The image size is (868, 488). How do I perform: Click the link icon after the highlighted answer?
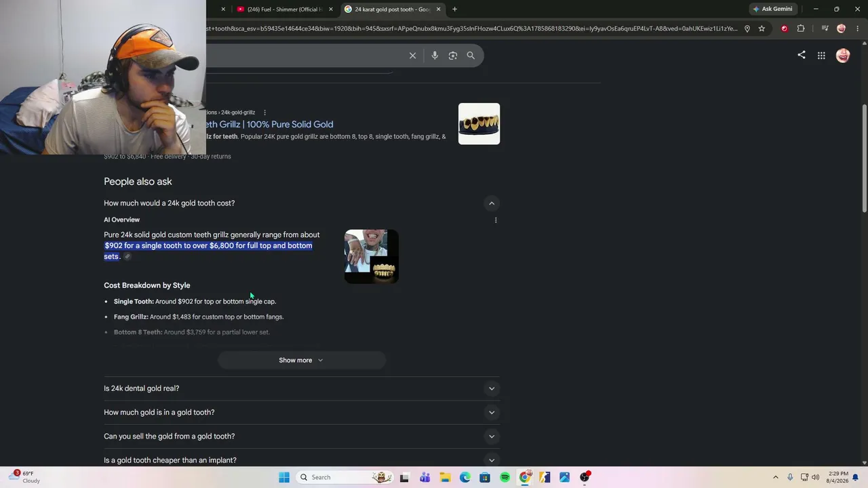[127, 257]
